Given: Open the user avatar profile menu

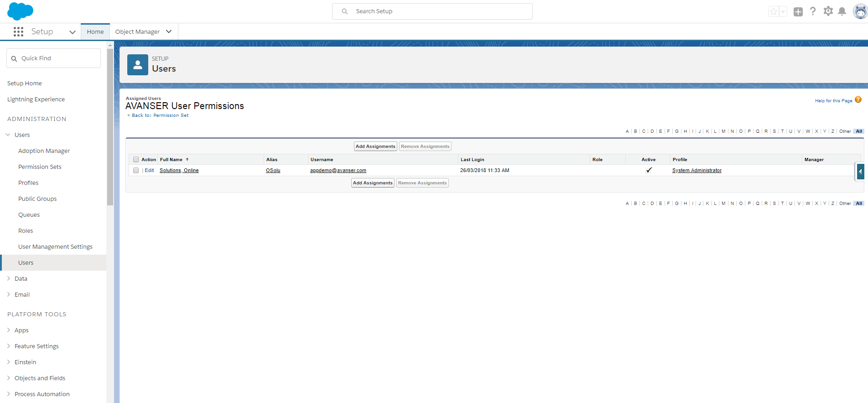Looking at the screenshot, I should (860, 12).
